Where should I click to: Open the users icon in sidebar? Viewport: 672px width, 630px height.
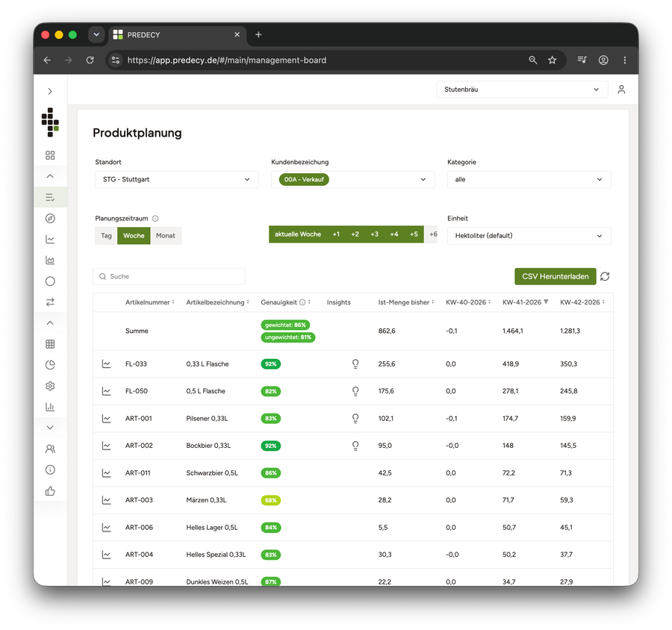(x=50, y=449)
